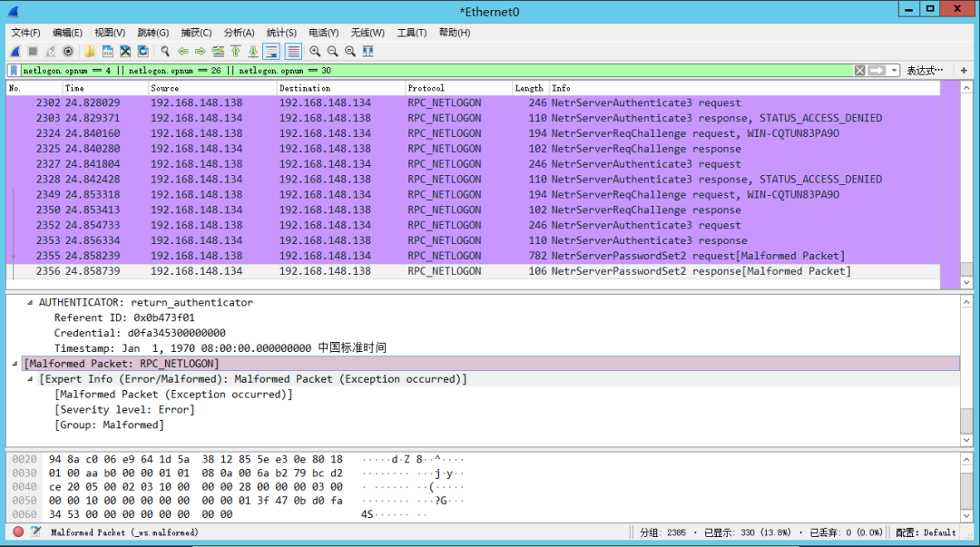Toggle auto-scroll during live capture
The width and height of the screenshot is (980, 547).
(272, 52)
